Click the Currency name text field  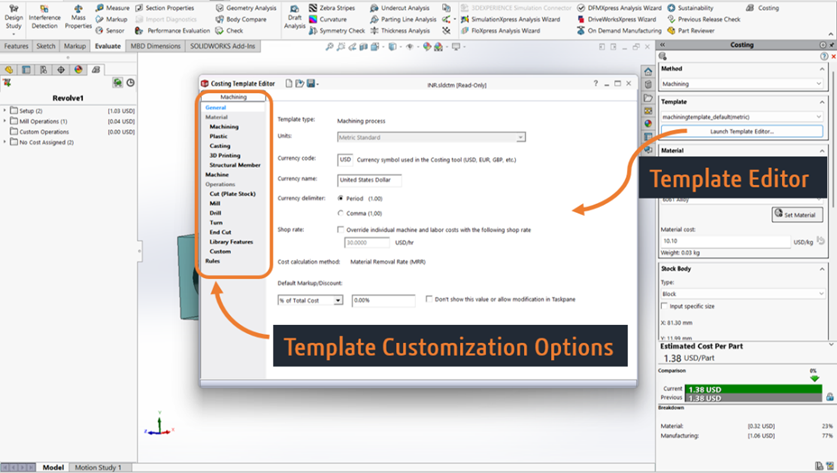pos(369,181)
